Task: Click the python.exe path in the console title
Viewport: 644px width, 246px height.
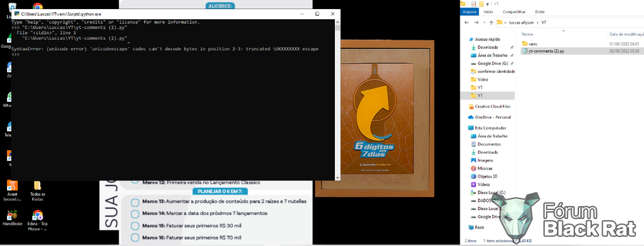Action: pyautogui.click(x=61, y=14)
